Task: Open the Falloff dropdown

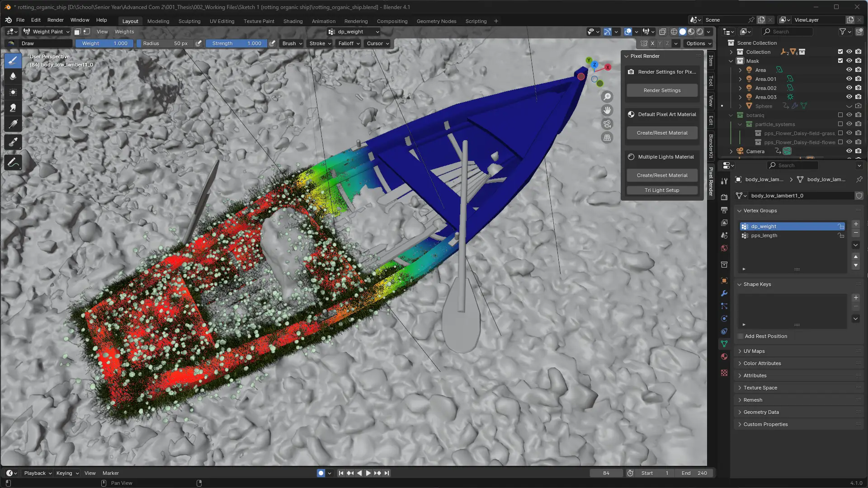Action: coord(349,43)
